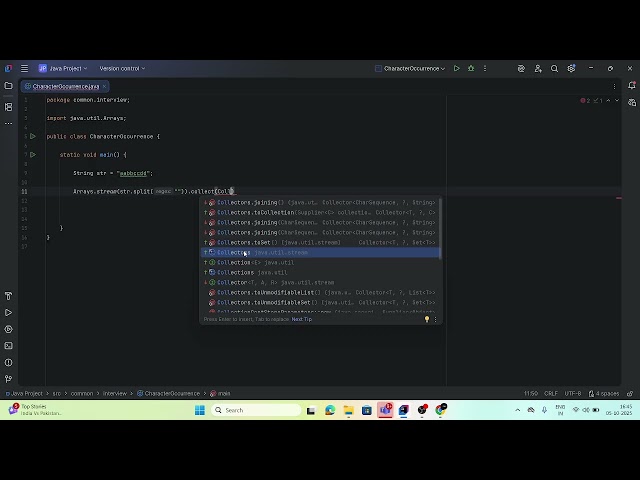640x480 pixels.
Task: Choose Collectors.toUnmodifiableList() suggestion
Action: tap(320, 292)
